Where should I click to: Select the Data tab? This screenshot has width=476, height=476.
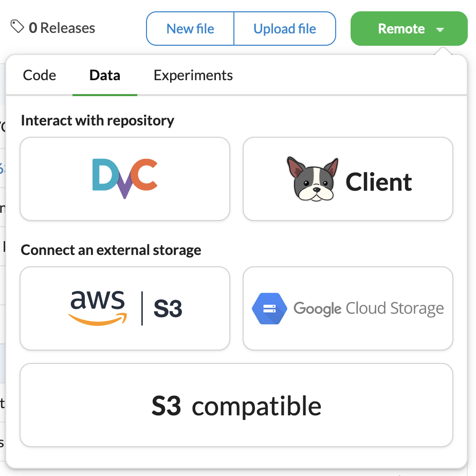(x=105, y=75)
